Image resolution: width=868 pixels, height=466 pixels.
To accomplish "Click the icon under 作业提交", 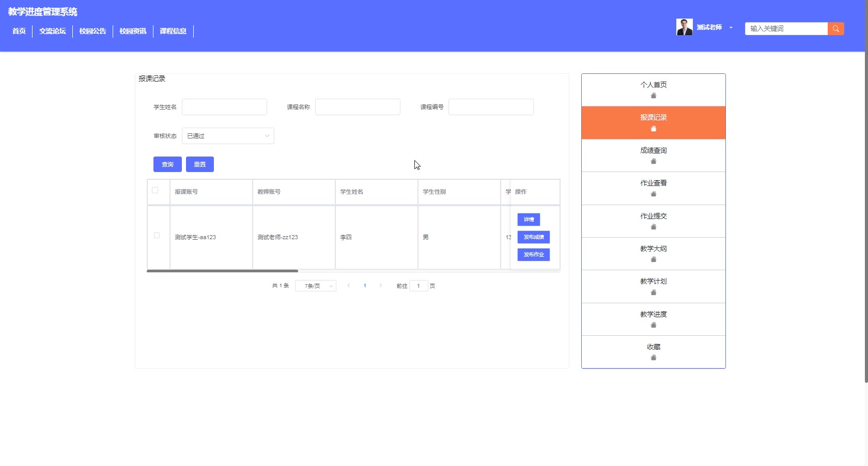I will tap(654, 227).
